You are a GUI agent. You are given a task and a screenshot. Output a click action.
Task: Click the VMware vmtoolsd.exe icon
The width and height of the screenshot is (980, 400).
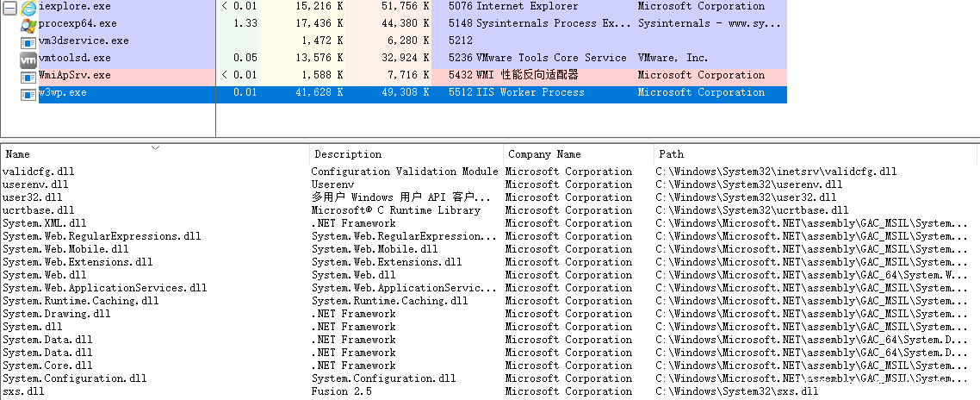click(28, 59)
